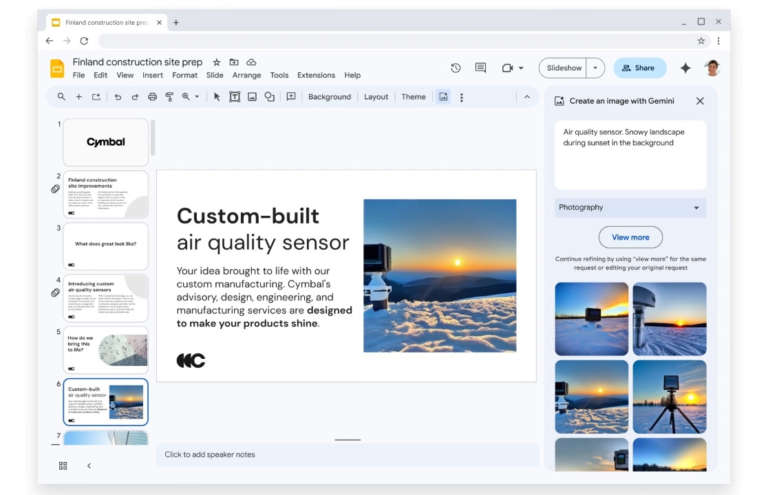Bookmark this page with star icon
The height and width of the screenshot is (495, 768).
(701, 41)
